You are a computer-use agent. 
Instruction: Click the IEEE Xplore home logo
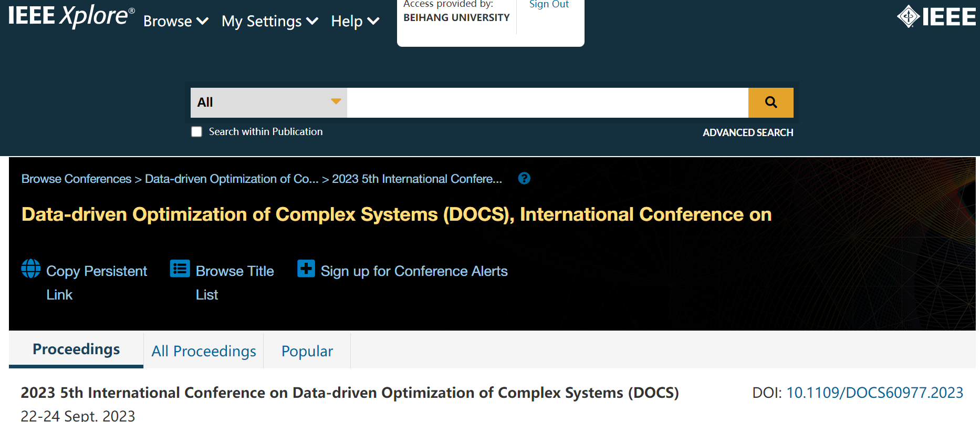71,16
